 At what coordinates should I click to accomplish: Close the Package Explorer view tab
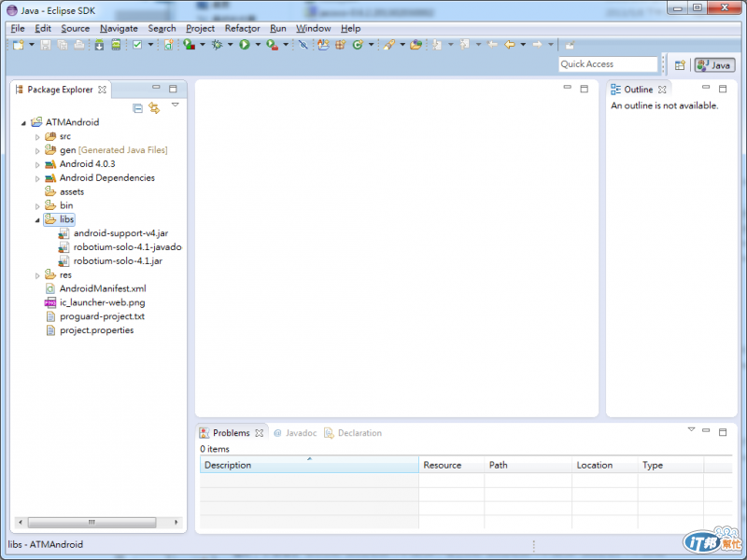point(102,90)
